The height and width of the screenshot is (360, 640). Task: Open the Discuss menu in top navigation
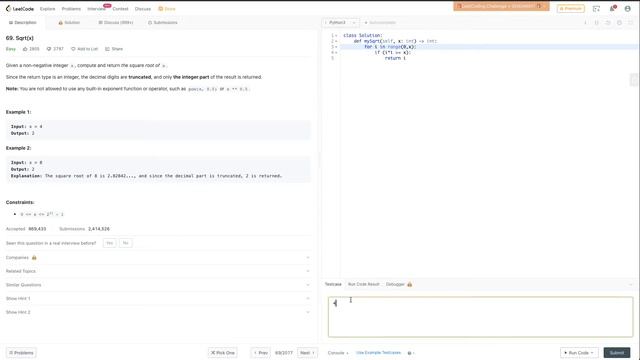[143, 9]
